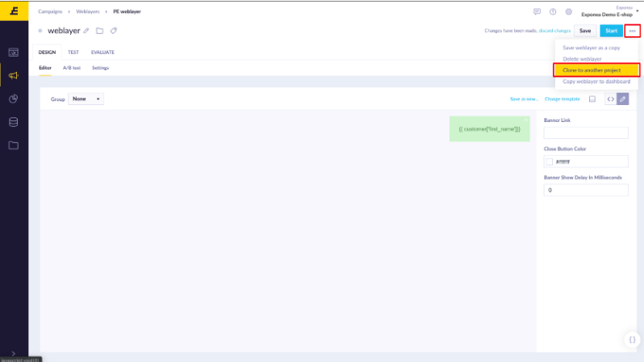Open the Campaigns megaphone sidebar icon

[14, 75]
